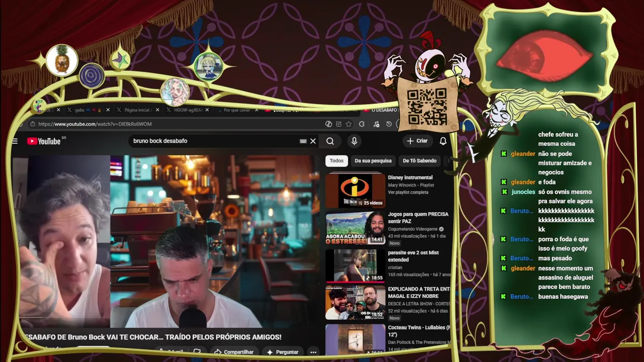644x362 pixels.
Task: Click the copilot-style icon in address bar
Action: [x=329, y=124]
